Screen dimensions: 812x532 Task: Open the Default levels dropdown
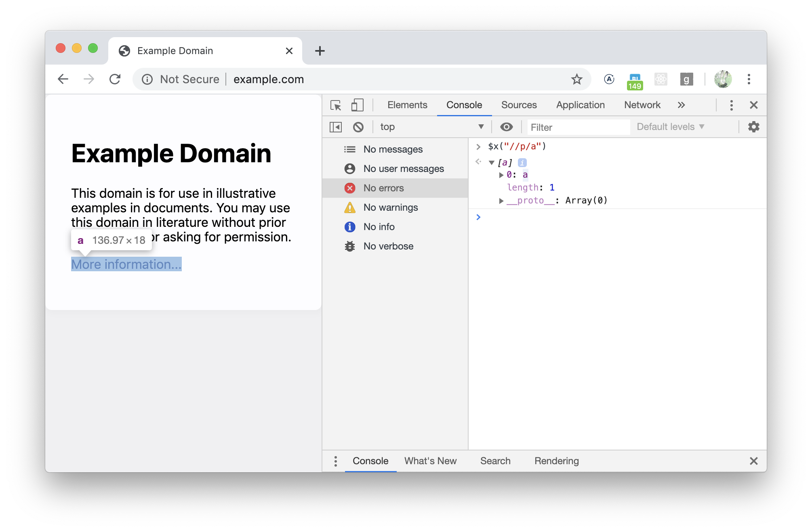pos(670,127)
